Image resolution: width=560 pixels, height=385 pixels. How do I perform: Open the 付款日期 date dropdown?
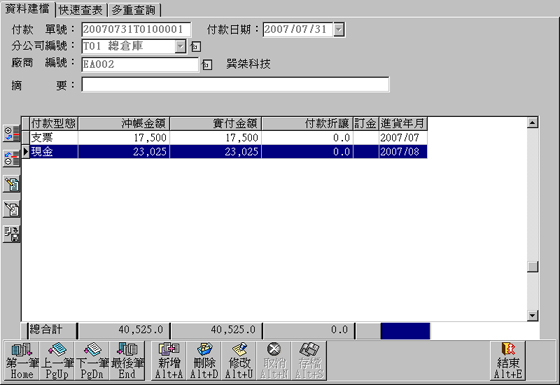[x=339, y=29]
